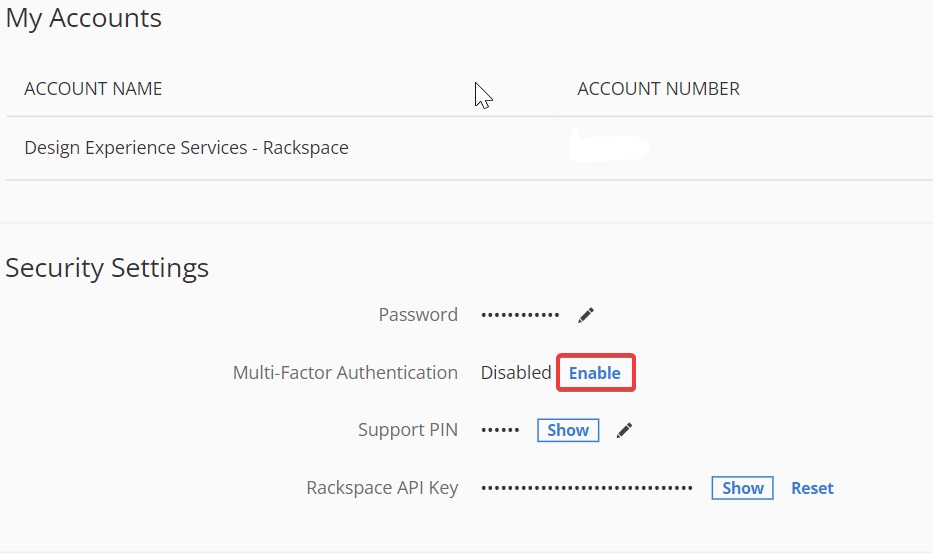Click the Rackspace API Key label

(x=382, y=488)
